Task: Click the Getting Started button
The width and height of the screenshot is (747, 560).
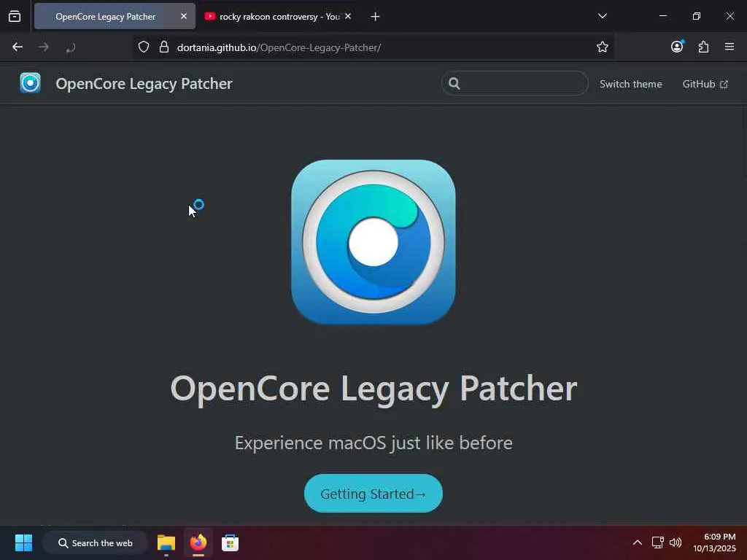Action: (373, 494)
